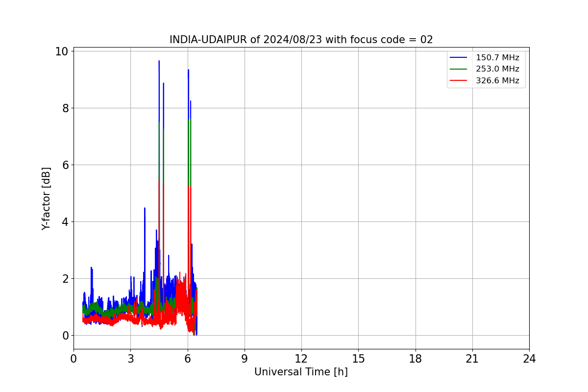
Task: Click the 253.0 MHz legend label
Action: coord(497,69)
